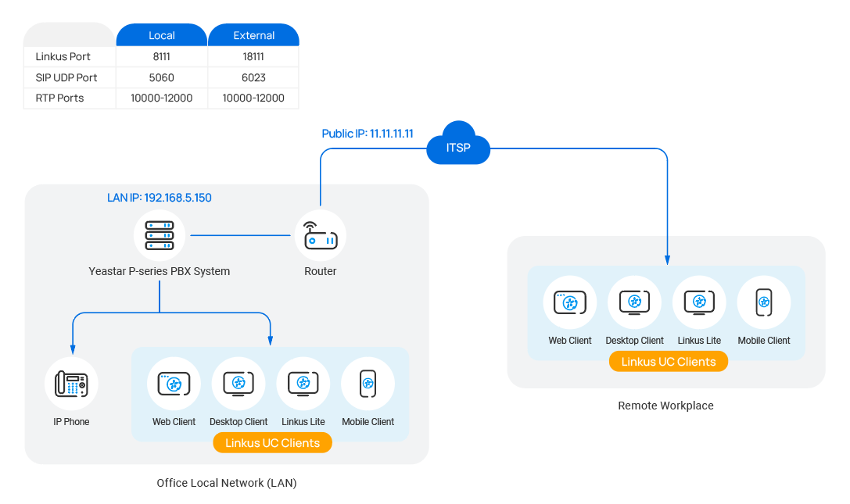Click the Mobile Client icon in the LAN

pyautogui.click(x=368, y=384)
